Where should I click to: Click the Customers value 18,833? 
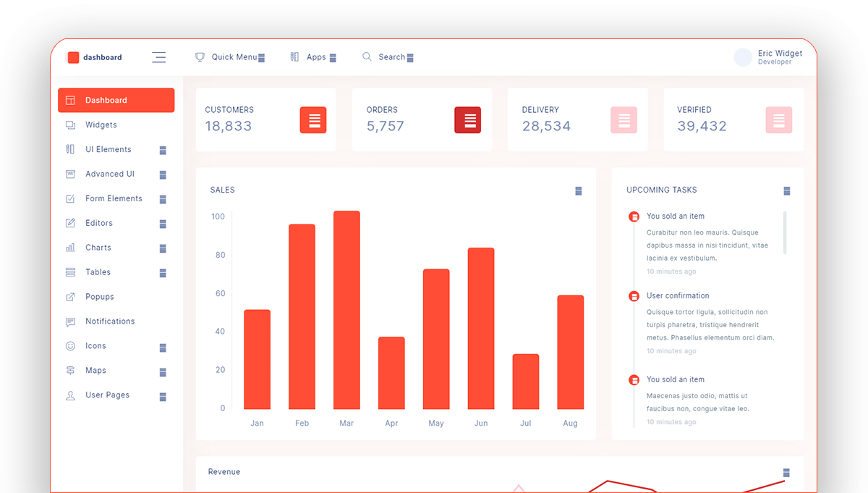229,126
